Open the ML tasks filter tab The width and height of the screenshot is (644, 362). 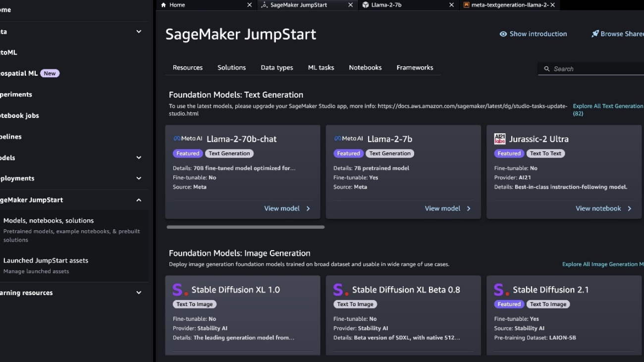coord(321,68)
